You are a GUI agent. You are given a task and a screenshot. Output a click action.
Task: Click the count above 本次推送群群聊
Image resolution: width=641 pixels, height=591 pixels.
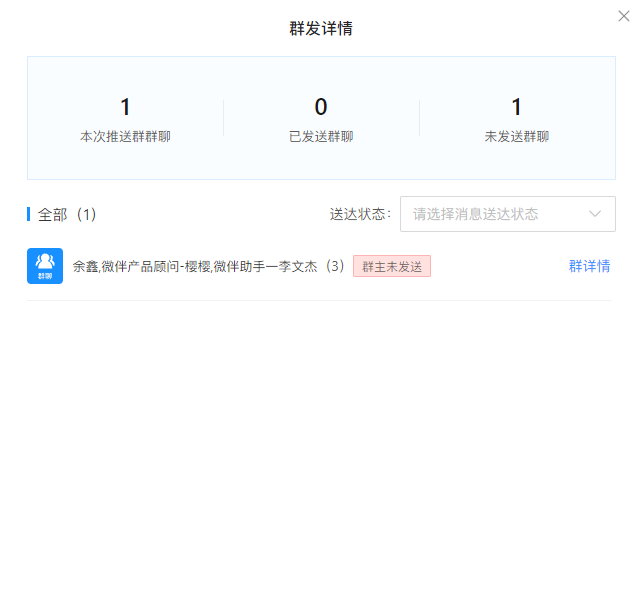tap(125, 107)
